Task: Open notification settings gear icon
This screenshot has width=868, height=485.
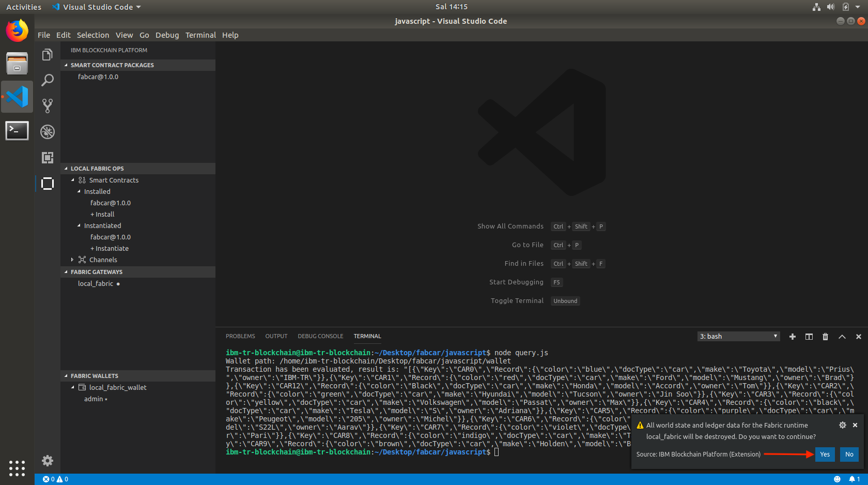Action: click(x=842, y=425)
